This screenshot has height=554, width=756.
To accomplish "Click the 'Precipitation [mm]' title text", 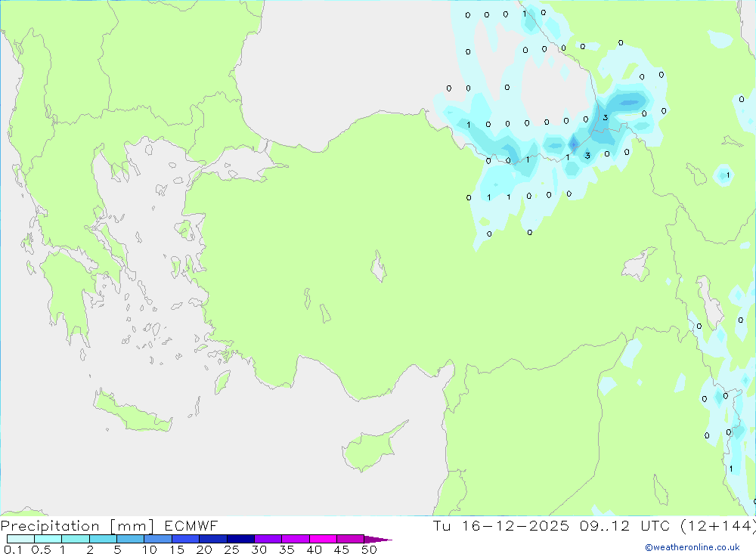I will coord(77,525).
